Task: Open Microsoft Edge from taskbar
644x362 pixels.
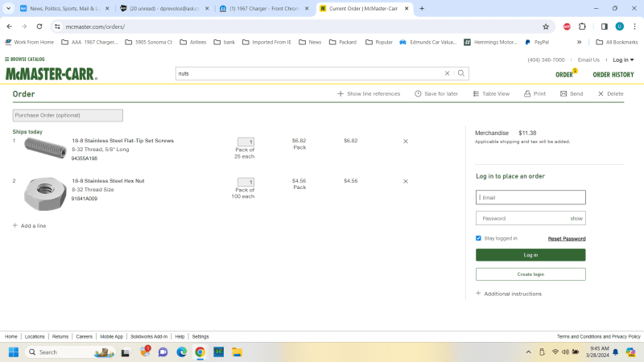Action: [182, 352]
